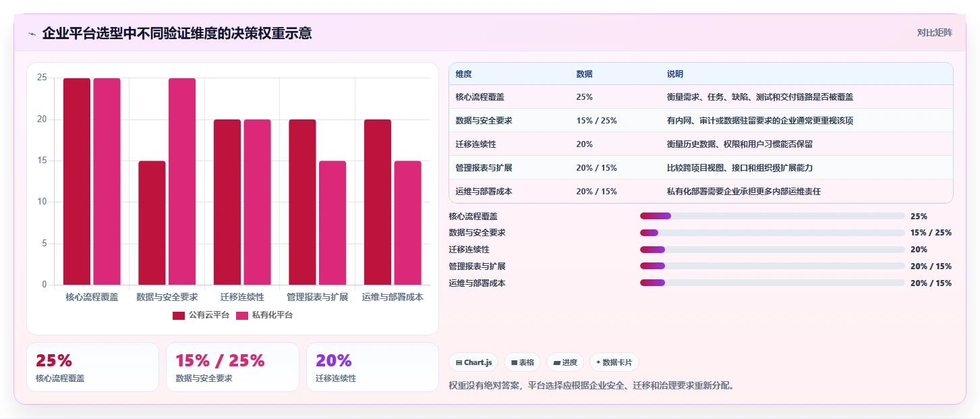The image size is (980, 419).
Task: Click the description starting with 衡量历史数据
Action: (x=740, y=144)
